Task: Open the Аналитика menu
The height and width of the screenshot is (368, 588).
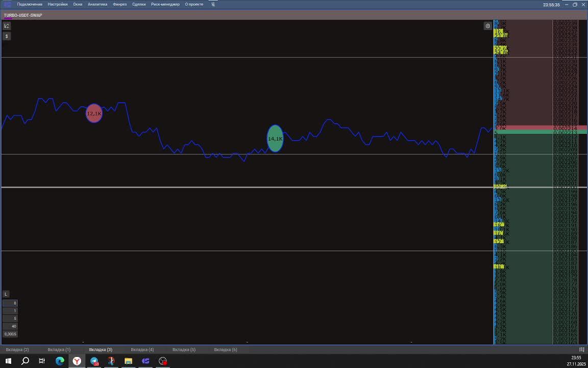Action: (97, 5)
